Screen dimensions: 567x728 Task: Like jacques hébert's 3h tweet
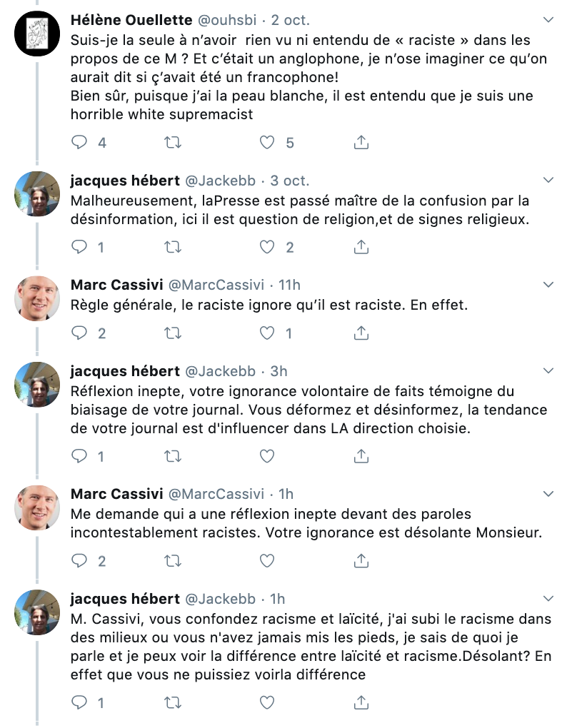(267, 456)
